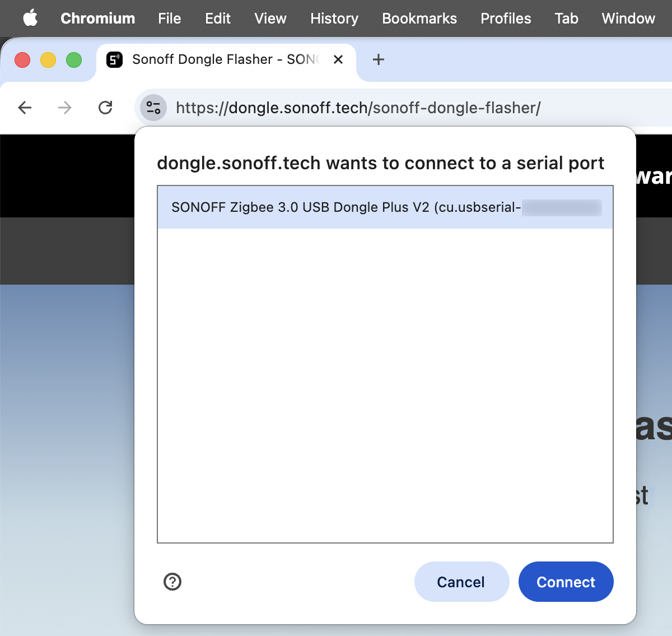The image size is (672, 636).
Task: Open the History menu
Action: (x=334, y=18)
